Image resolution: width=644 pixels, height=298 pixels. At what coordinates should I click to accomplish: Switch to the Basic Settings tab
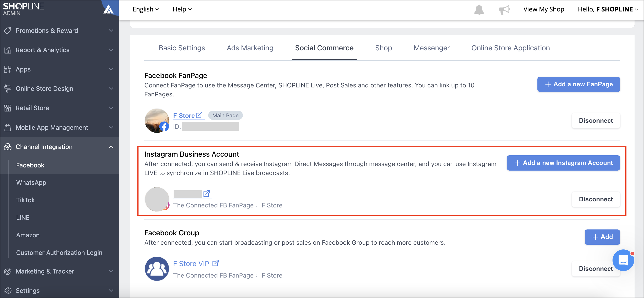click(x=182, y=48)
